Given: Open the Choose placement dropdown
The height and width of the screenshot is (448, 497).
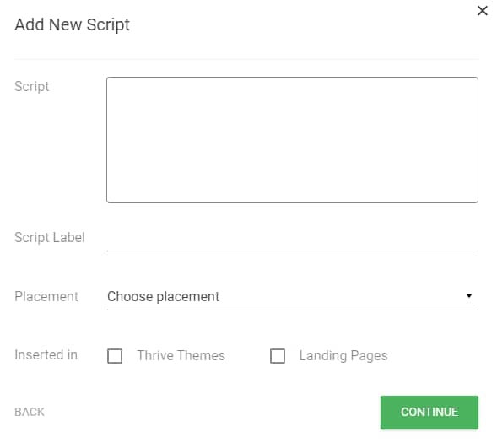Looking at the screenshot, I should tap(292, 297).
